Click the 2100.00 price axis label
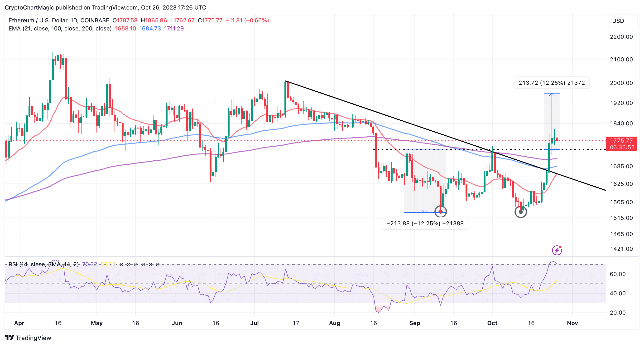 coord(621,59)
